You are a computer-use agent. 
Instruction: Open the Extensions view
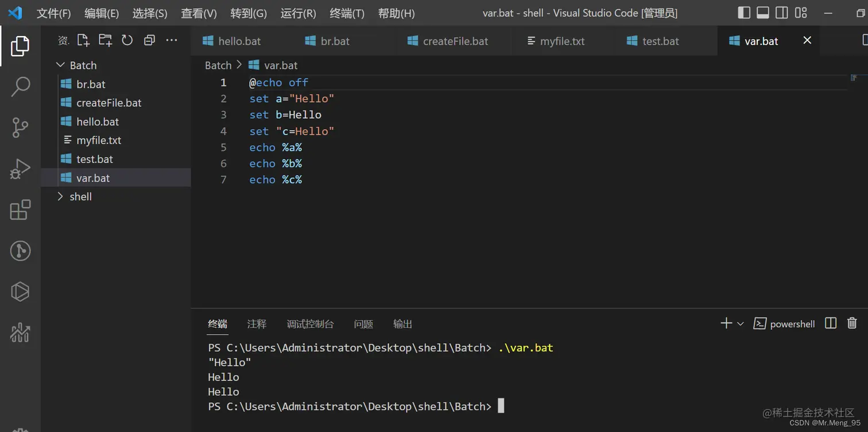pos(20,210)
